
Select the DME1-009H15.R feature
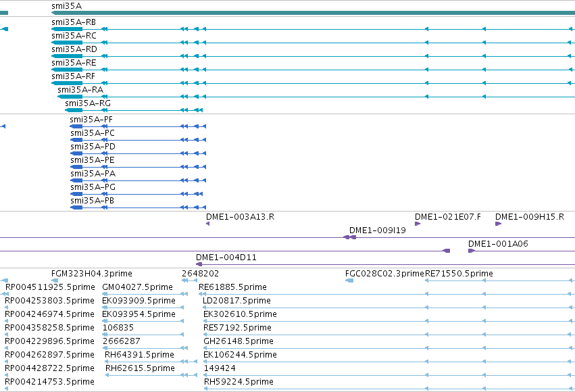530,217
